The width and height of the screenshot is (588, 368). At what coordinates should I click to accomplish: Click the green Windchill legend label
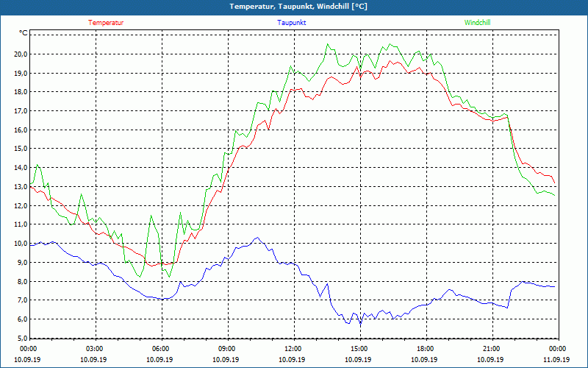478,23
